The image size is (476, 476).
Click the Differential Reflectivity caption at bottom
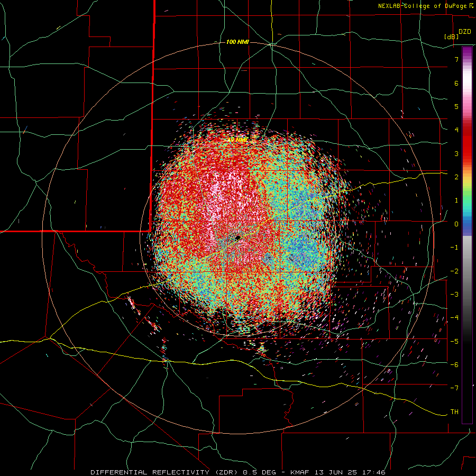238,472
